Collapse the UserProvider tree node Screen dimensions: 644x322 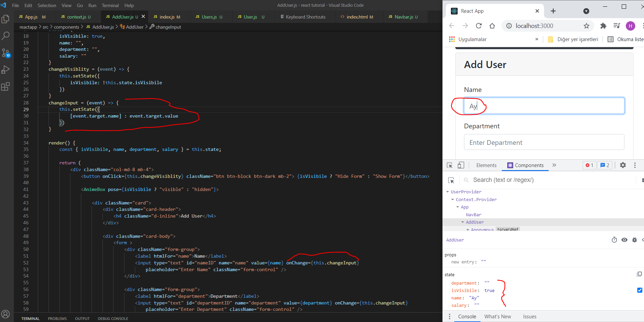point(448,192)
